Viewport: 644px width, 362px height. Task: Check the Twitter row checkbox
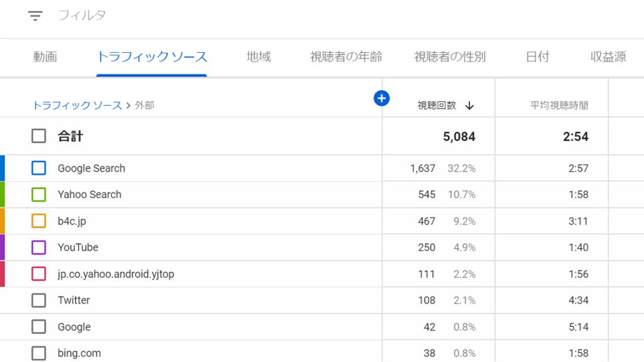point(39,300)
